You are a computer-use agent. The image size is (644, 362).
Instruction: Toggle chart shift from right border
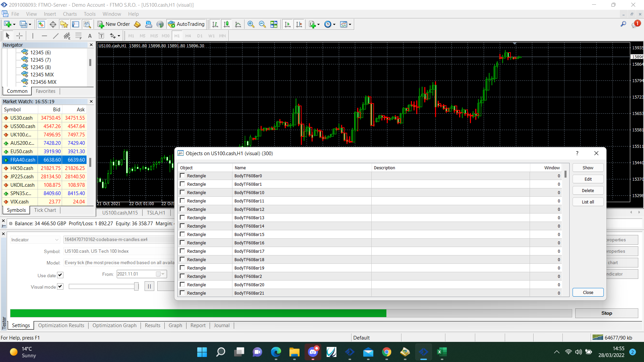(299, 24)
